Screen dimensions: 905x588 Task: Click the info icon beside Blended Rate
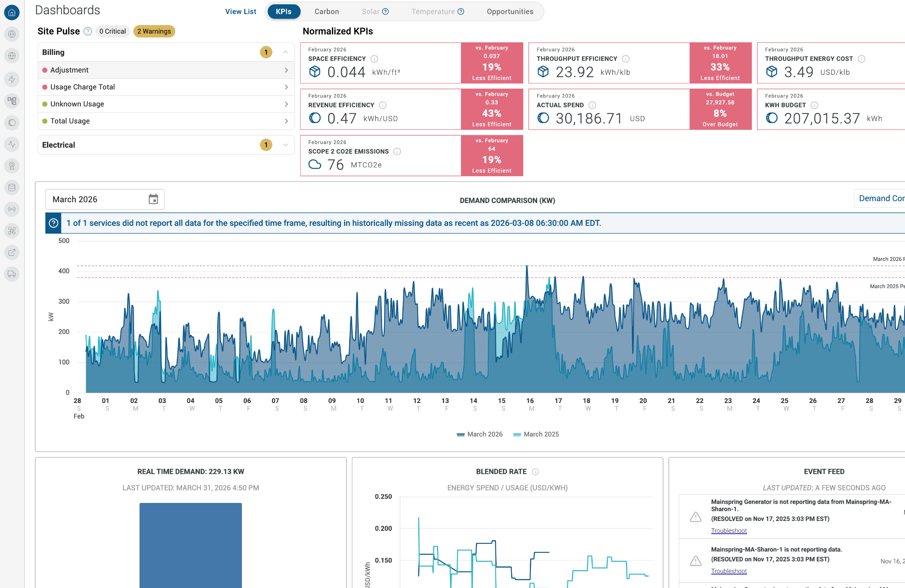[x=535, y=472]
